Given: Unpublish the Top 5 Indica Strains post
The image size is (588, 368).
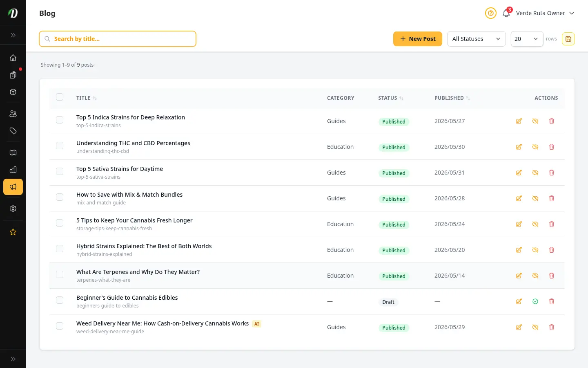Looking at the screenshot, I should pyautogui.click(x=535, y=121).
